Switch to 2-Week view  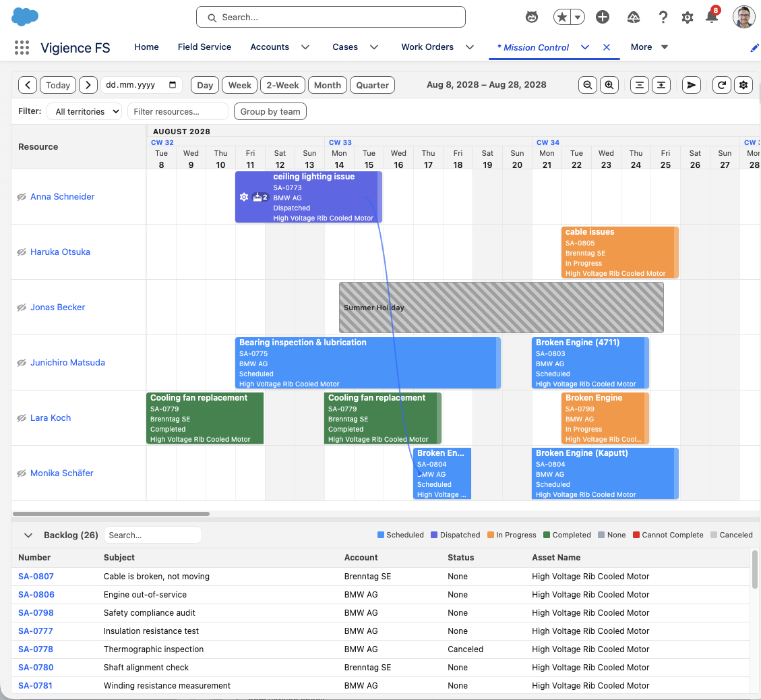[282, 85]
